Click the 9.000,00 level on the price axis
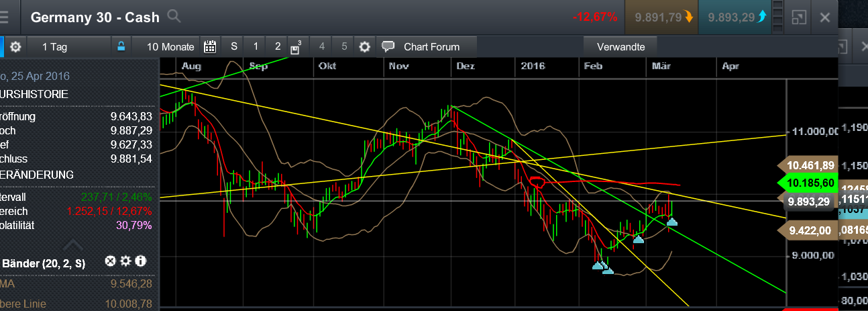The image size is (868, 311). (812, 255)
